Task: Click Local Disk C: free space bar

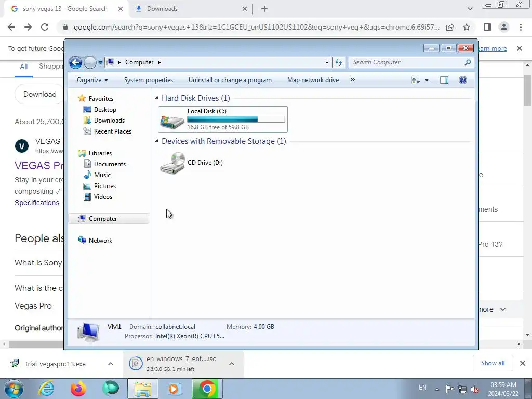Action: pyautogui.click(x=236, y=119)
